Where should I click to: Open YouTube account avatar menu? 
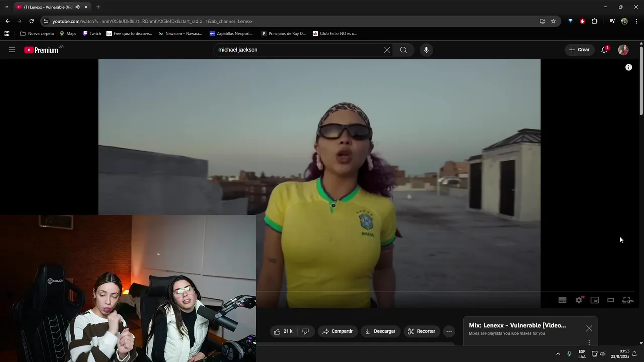click(623, 50)
